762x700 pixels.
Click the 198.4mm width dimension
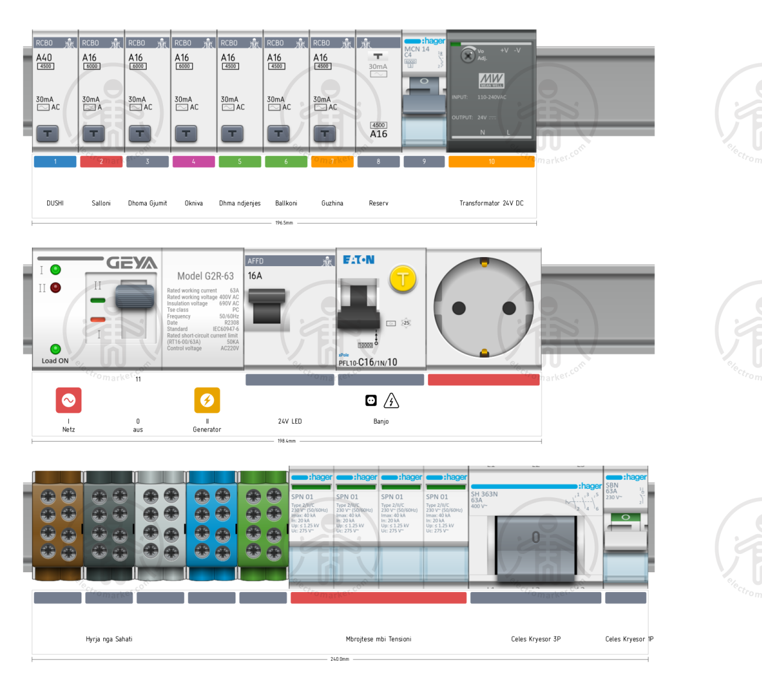coord(286,441)
